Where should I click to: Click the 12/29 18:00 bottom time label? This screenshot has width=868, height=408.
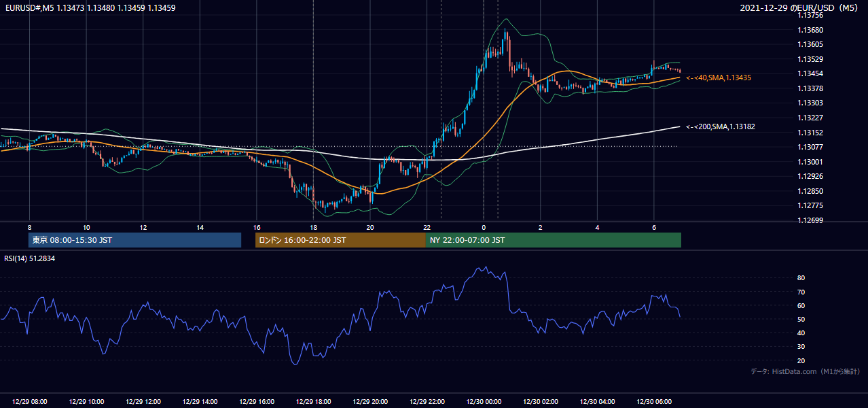313,402
